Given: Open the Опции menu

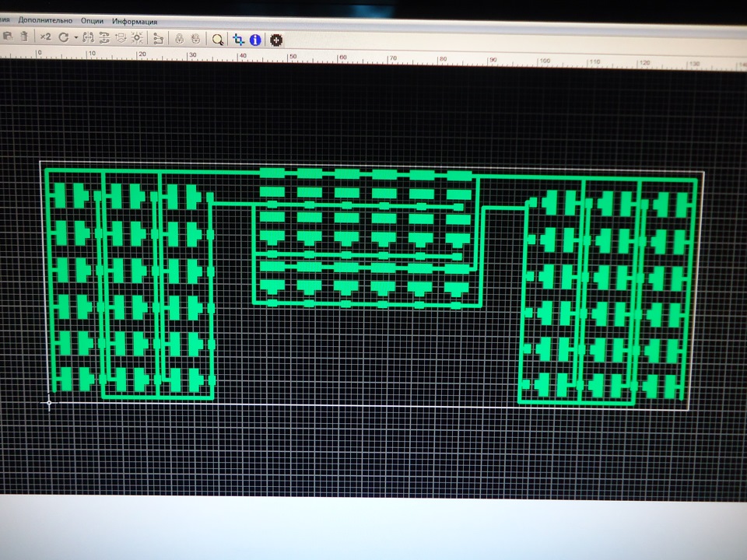Looking at the screenshot, I should (x=92, y=21).
